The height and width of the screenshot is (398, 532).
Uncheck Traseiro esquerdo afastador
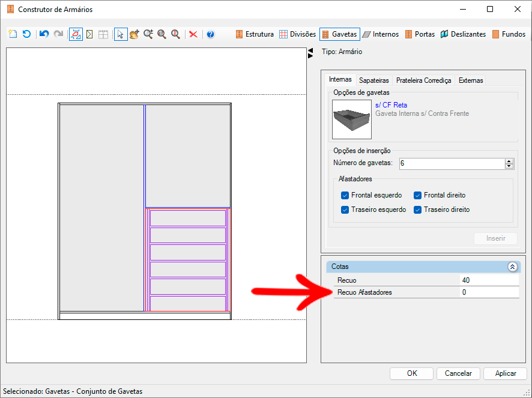click(x=345, y=210)
